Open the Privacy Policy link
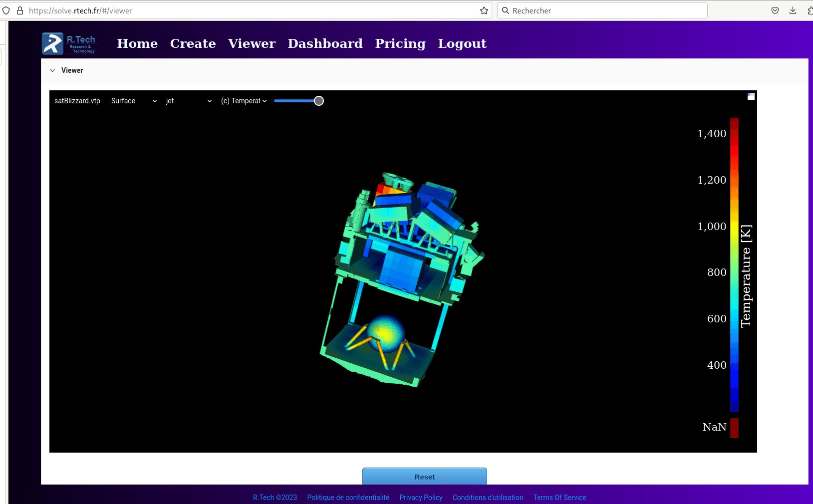This screenshot has width=813, height=504. tap(421, 497)
